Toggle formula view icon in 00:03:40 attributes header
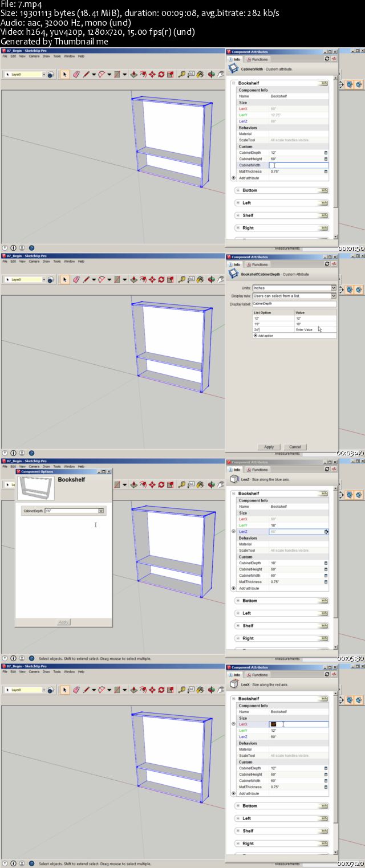This screenshot has height=868, width=365. click(x=334, y=264)
